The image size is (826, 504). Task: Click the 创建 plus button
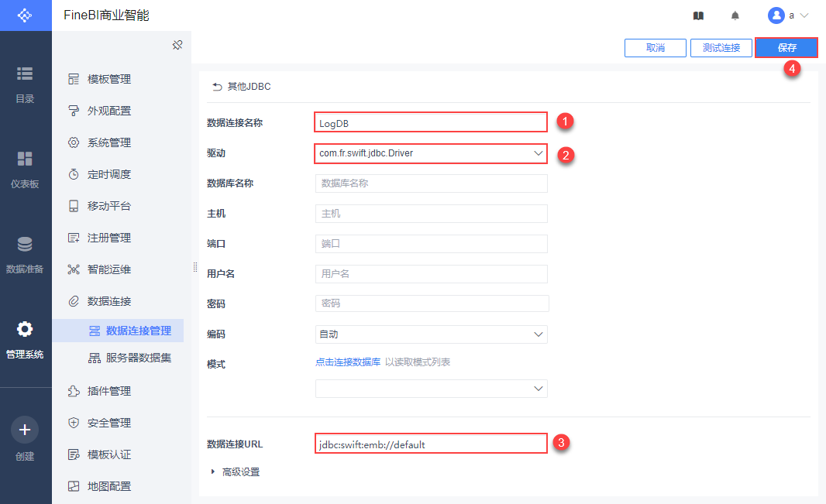(x=25, y=429)
